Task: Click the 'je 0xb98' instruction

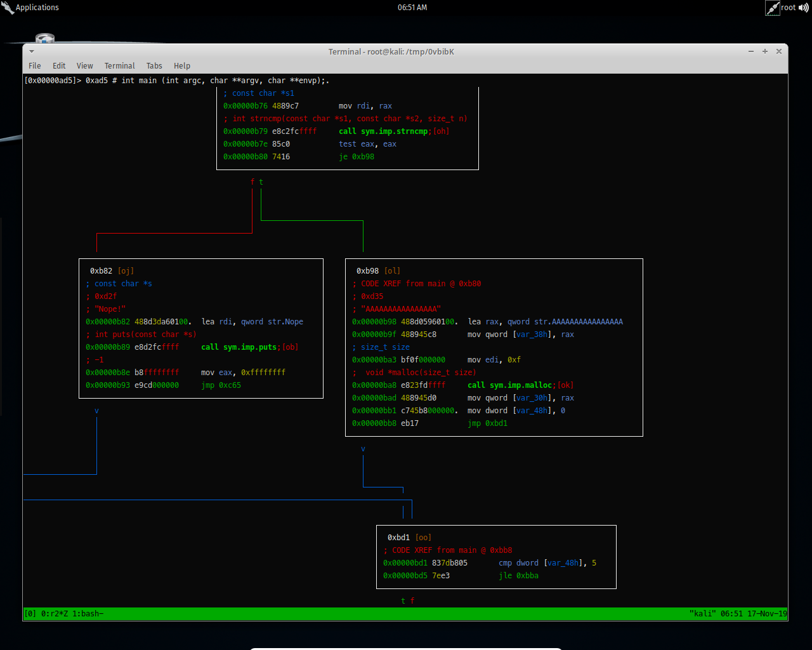Action: pyautogui.click(x=357, y=157)
